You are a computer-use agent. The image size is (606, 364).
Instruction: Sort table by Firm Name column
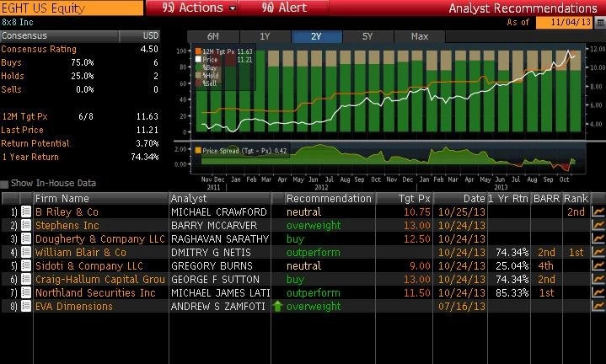(x=101, y=199)
